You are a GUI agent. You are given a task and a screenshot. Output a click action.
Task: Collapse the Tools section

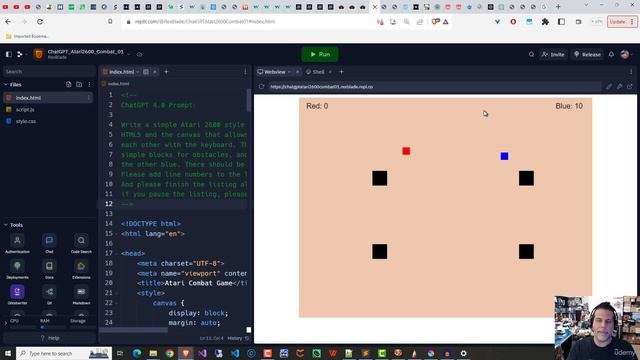(x=6, y=225)
